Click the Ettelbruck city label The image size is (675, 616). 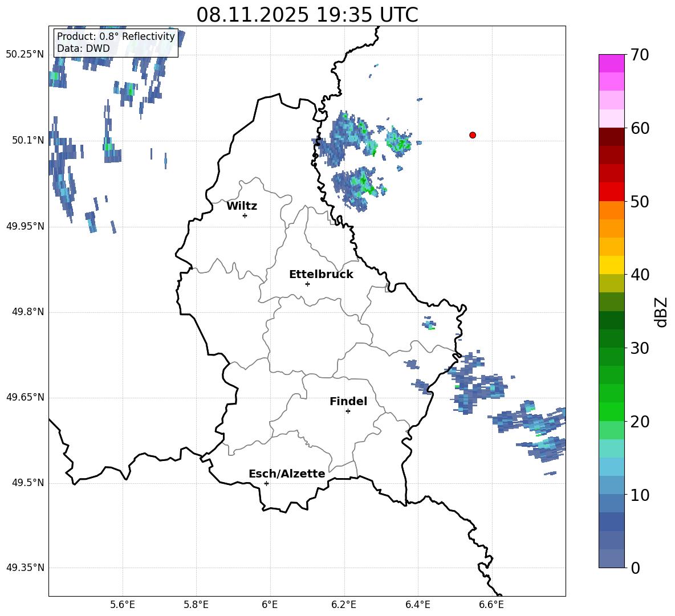[321, 274]
